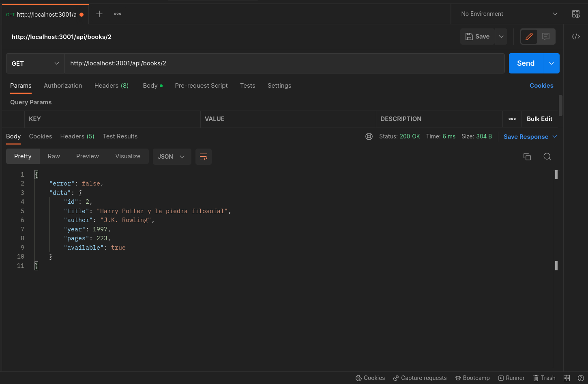Open the Test Results tab
Viewport: 588px width, 384px height.
[x=120, y=136]
